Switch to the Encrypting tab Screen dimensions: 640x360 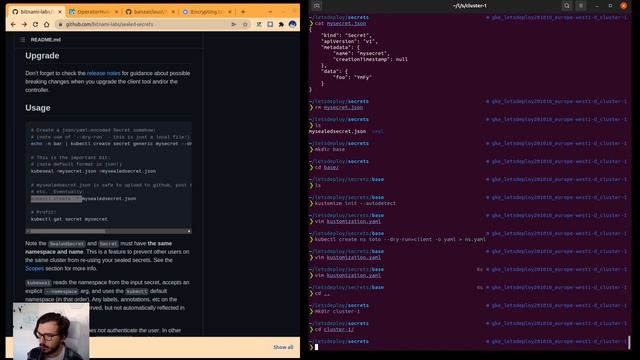207,12
